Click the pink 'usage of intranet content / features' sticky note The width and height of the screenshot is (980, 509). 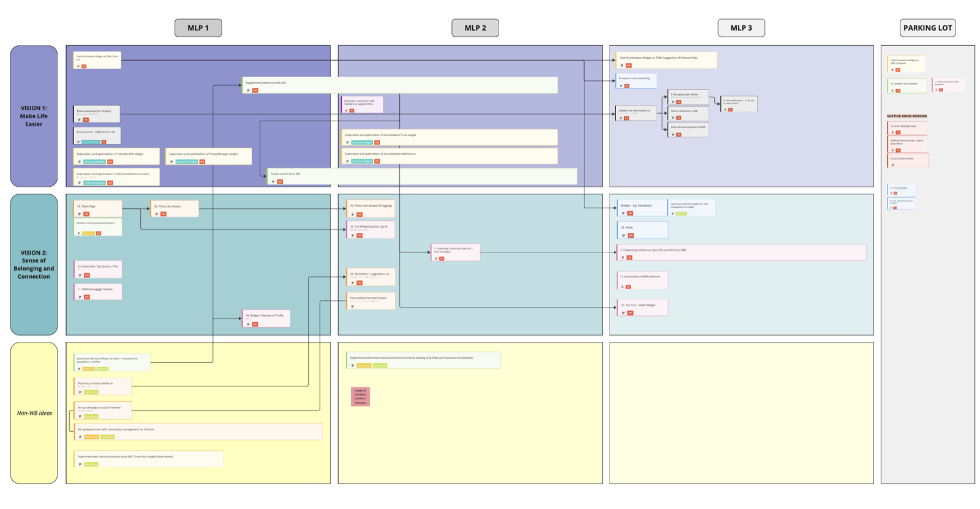tap(360, 396)
